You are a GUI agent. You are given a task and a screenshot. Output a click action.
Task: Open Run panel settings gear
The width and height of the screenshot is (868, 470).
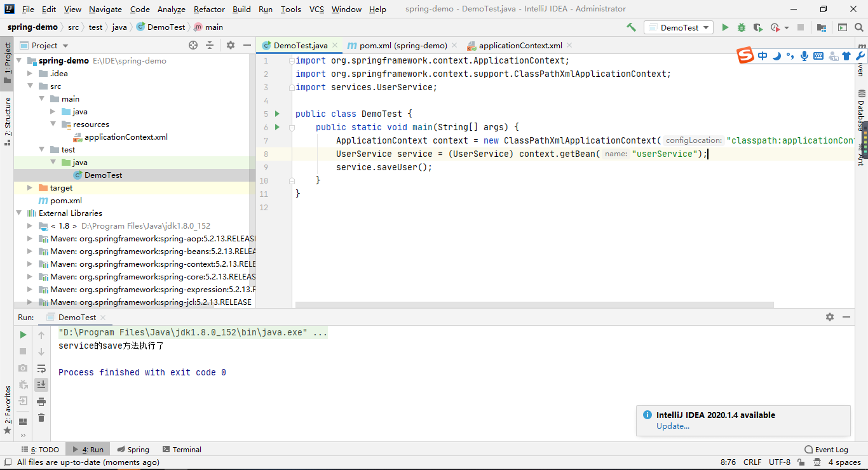pyautogui.click(x=830, y=317)
